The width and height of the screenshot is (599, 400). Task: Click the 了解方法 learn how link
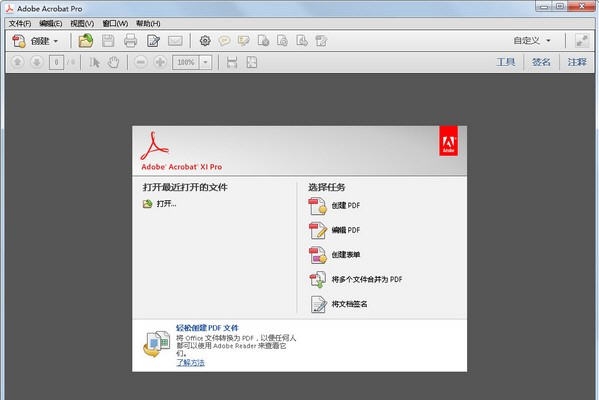tap(190, 363)
